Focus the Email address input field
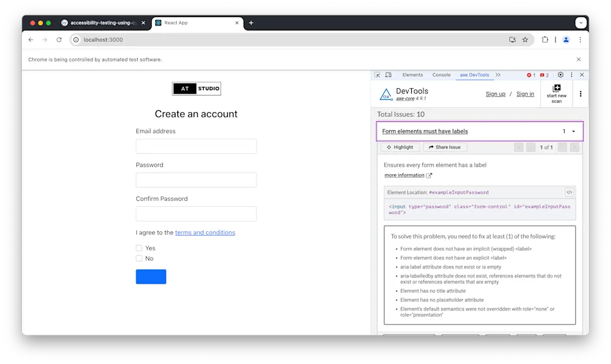This screenshot has width=611, height=364. pos(196,146)
